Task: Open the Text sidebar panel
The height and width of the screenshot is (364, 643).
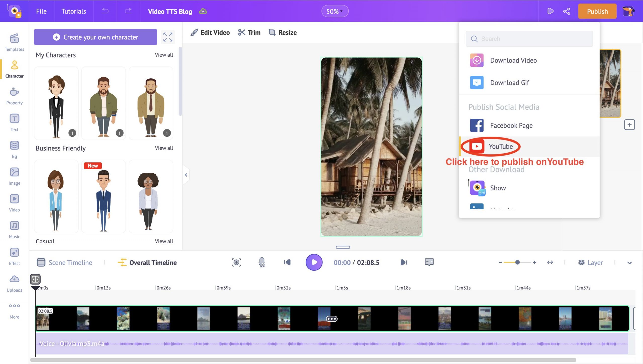Action: coord(14,122)
